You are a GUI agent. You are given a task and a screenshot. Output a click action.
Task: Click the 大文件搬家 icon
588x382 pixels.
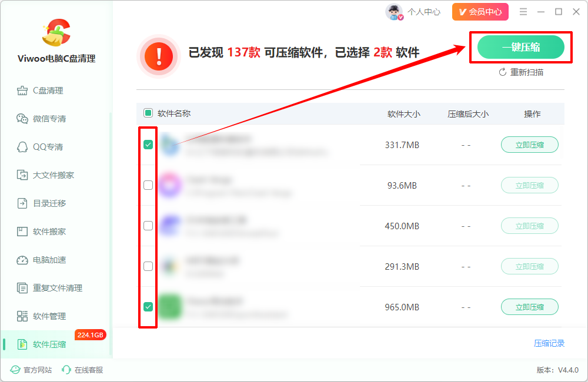[22, 175]
